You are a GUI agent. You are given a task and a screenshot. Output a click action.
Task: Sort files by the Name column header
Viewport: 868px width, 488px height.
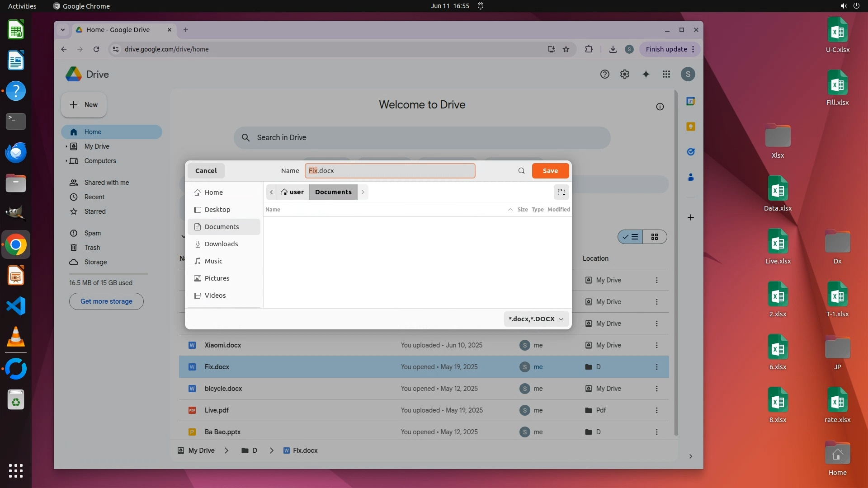click(x=273, y=210)
